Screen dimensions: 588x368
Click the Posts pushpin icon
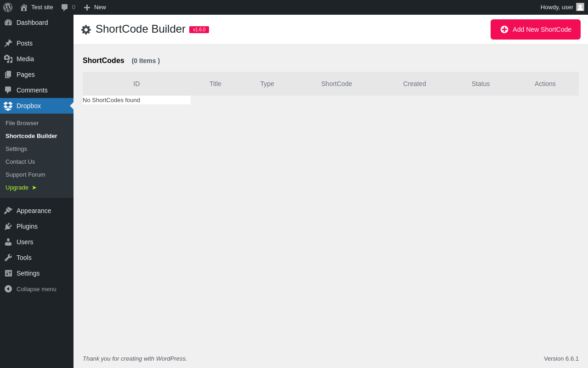click(8, 43)
